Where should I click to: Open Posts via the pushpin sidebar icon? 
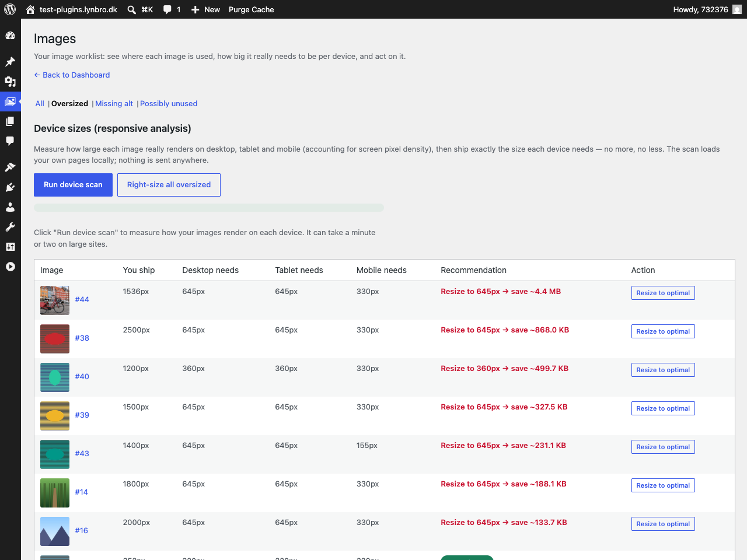[10, 61]
